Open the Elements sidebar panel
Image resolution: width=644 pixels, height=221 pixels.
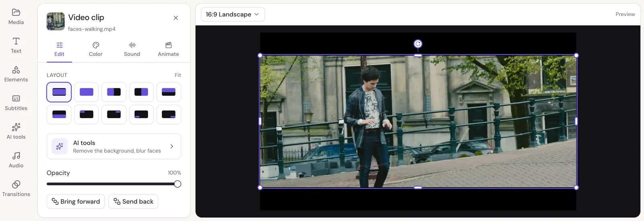tap(16, 74)
